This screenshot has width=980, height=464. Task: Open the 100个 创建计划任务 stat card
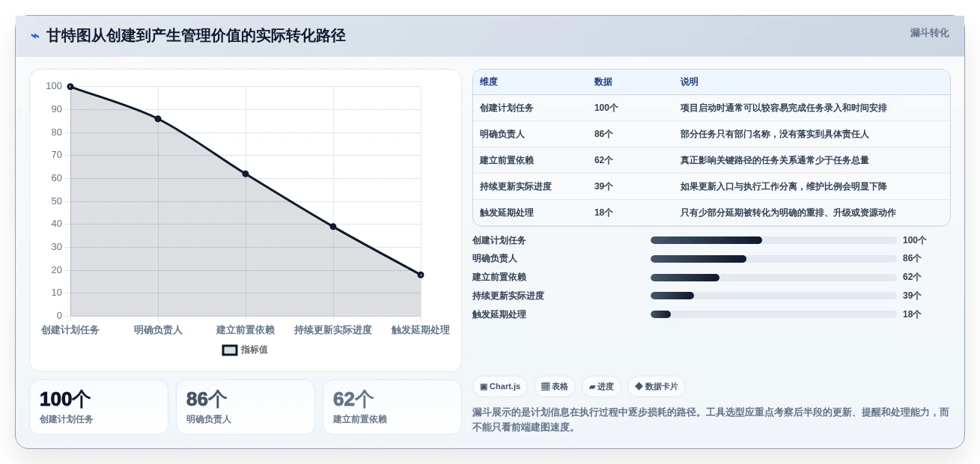(99, 407)
